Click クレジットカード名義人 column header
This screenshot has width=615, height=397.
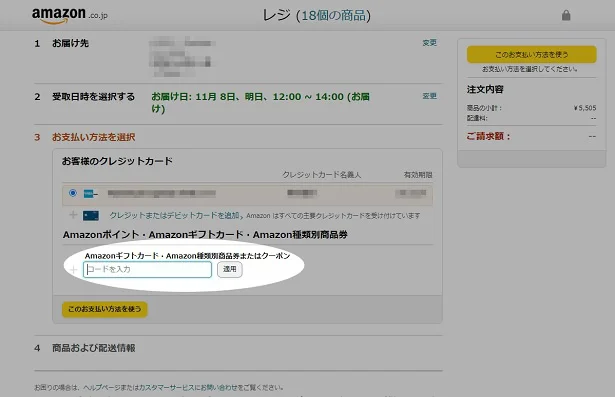(x=322, y=175)
